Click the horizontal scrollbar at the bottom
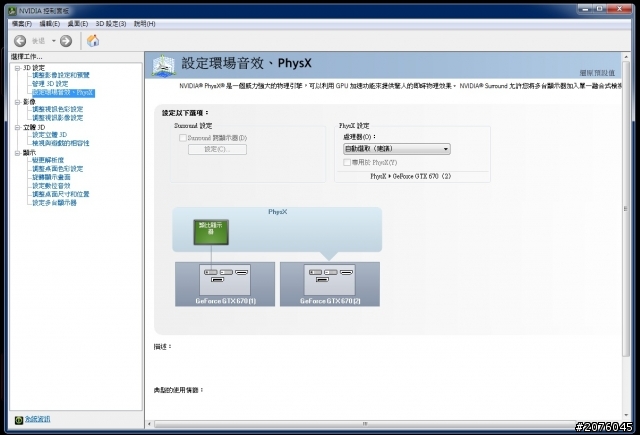640x435 pixels. coord(364,424)
